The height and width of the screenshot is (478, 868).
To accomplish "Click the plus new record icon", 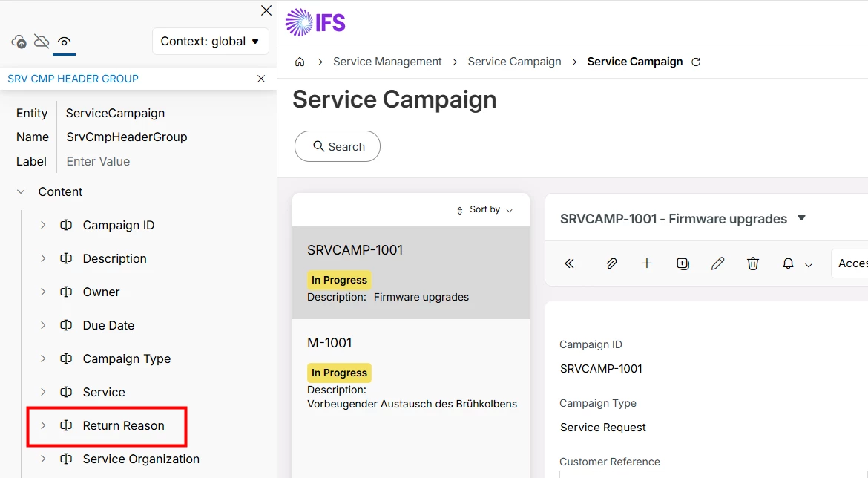I will [x=647, y=263].
